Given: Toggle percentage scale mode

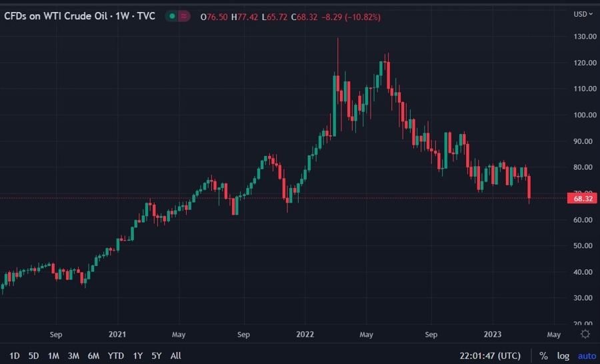Looking at the screenshot, I should (543, 356).
